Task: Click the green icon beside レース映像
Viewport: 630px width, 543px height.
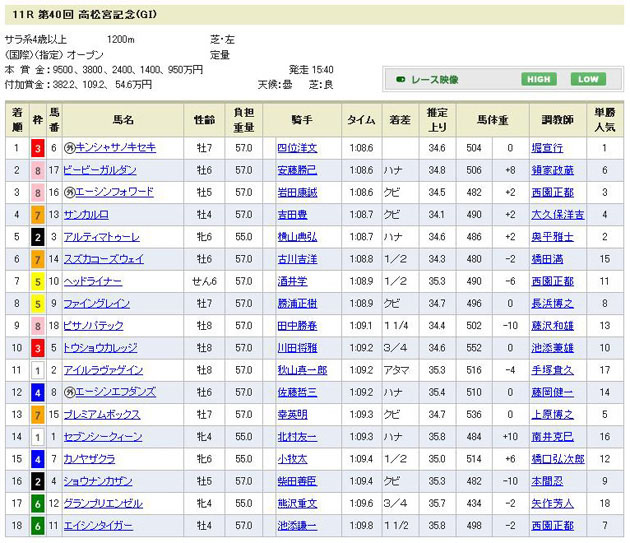Action: [x=401, y=79]
